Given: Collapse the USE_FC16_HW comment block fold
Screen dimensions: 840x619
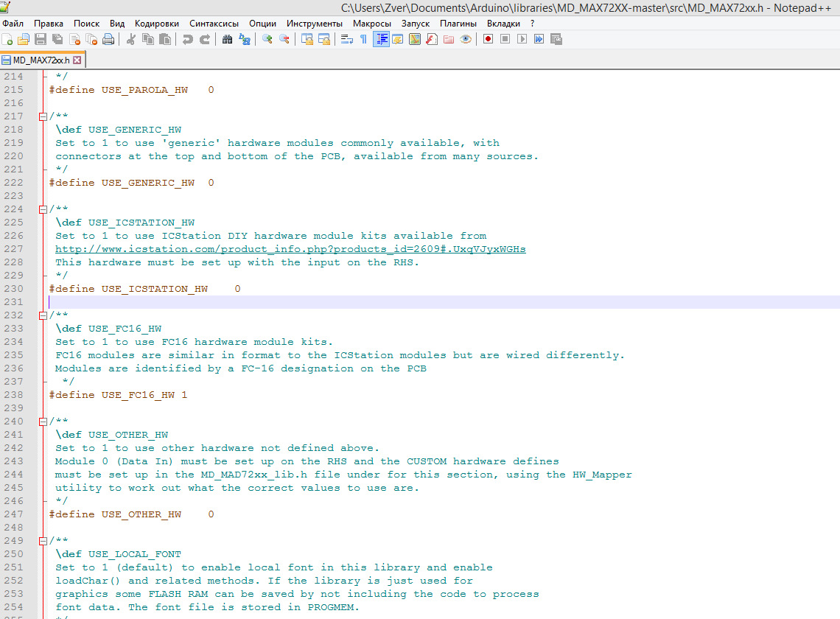Looking at the screenshot, I should pyautogui.click(x=43, y=315).
